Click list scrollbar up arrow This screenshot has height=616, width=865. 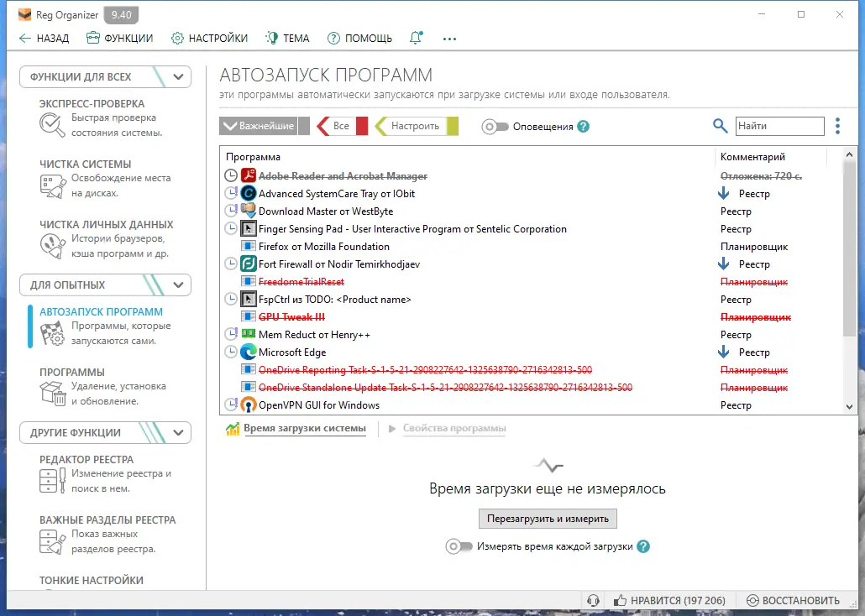pos(850,155)
